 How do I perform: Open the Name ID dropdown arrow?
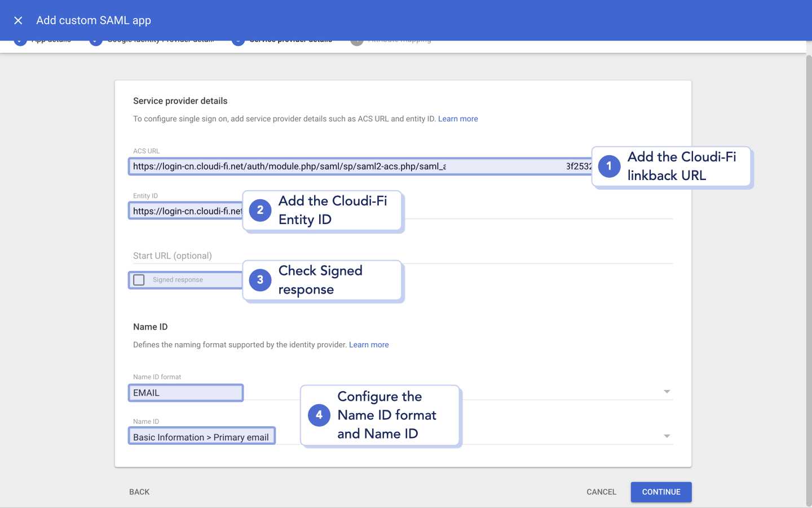pos(667,436)
